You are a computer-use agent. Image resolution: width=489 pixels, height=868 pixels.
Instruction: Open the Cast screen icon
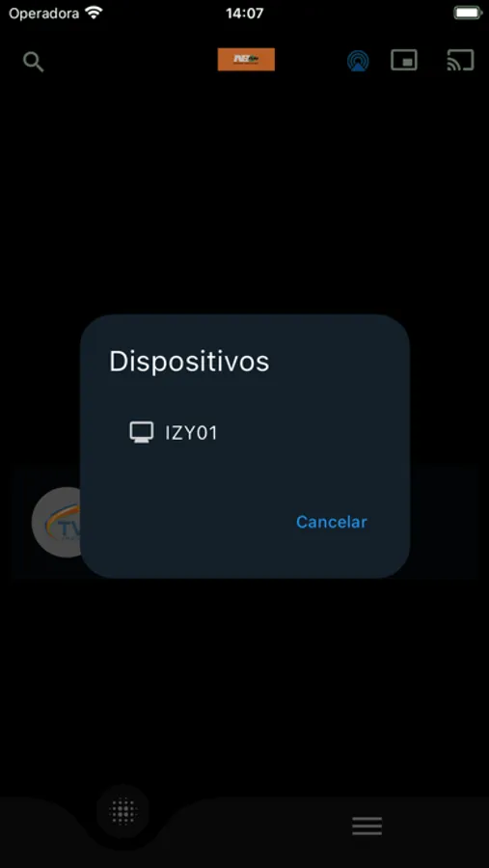click(x=460, y=61)
